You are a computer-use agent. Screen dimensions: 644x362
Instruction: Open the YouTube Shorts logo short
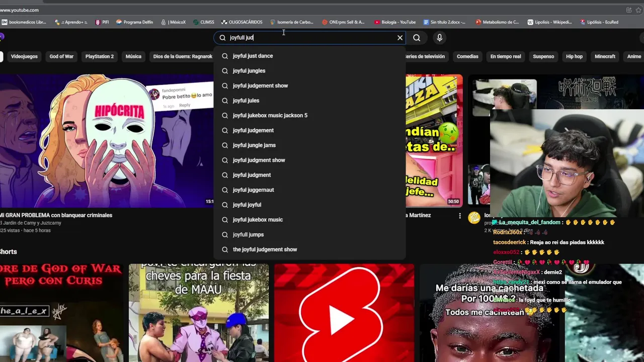coord(344,313)
